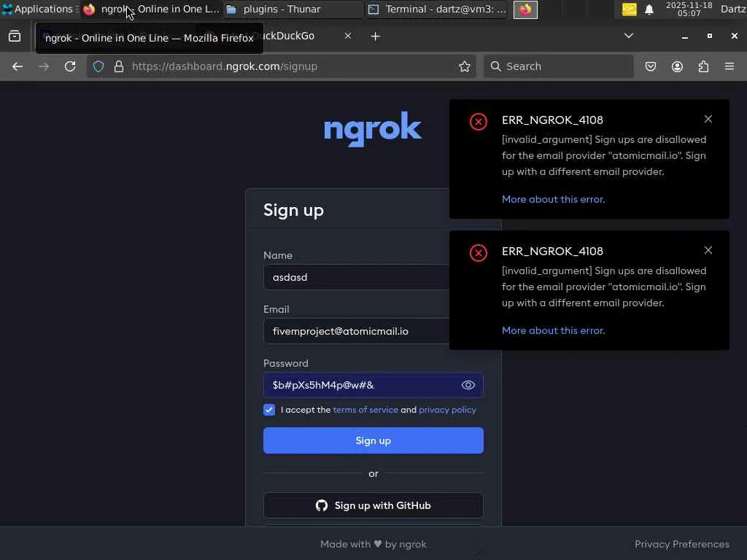Expand the list all tabs dropdown
The width and height of the screenshot is (747, 560).
(x=629, y=36)
